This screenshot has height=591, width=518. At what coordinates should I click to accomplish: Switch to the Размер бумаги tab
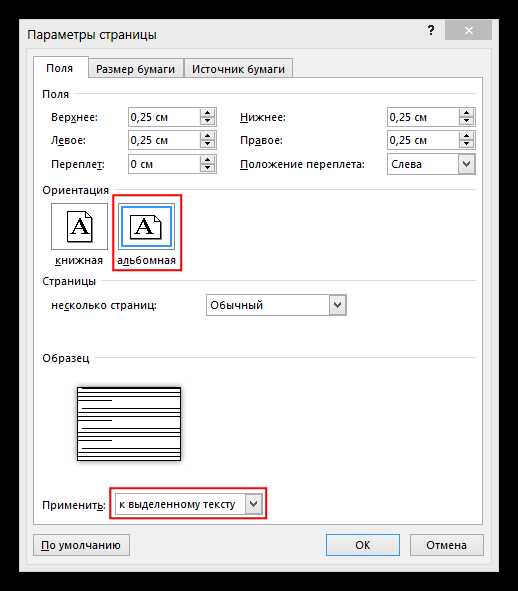[135, 69]
